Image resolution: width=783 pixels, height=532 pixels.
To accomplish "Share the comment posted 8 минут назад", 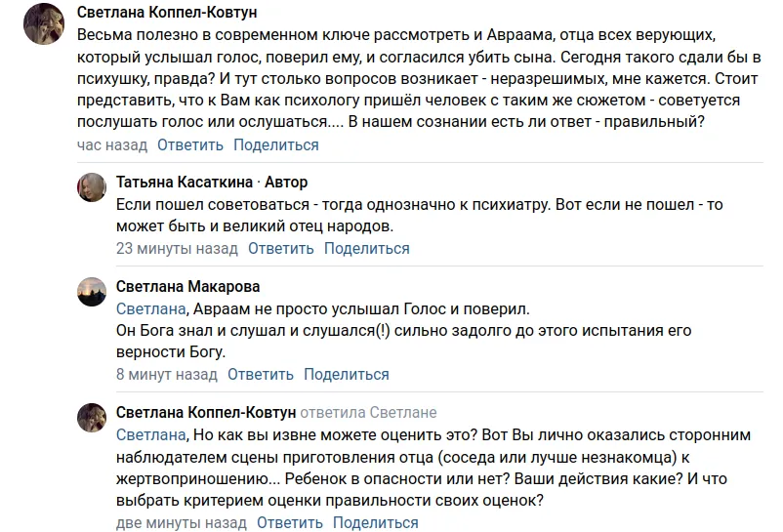I will 347,375.
